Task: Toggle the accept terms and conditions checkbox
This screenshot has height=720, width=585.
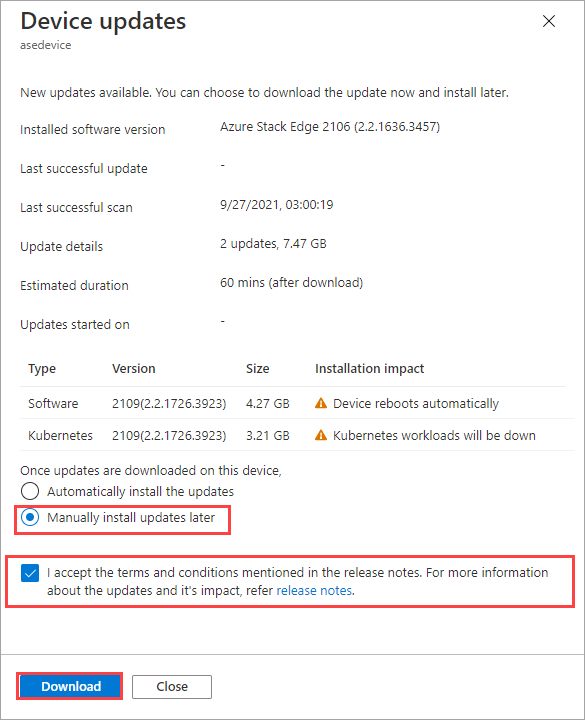Action: (30, 573)
